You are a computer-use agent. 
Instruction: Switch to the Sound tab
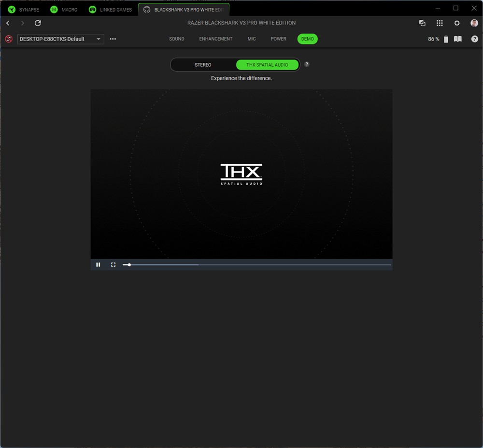(x=177, y=39)
